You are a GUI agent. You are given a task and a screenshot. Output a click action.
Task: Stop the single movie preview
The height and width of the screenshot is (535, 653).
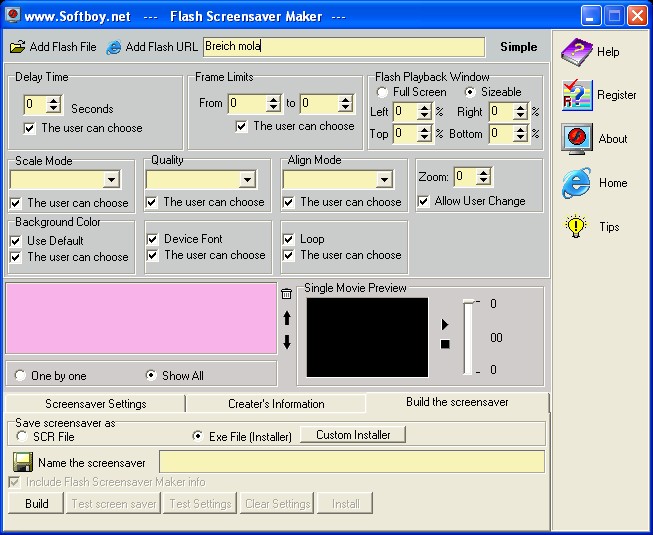coord(445,344)
